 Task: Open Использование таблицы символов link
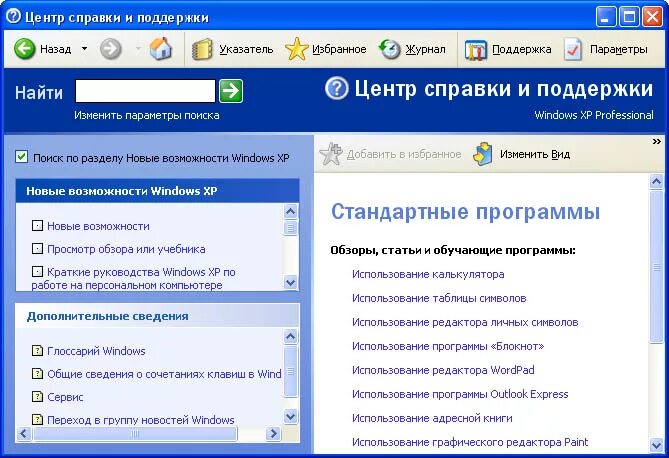[x=439, y=298]
